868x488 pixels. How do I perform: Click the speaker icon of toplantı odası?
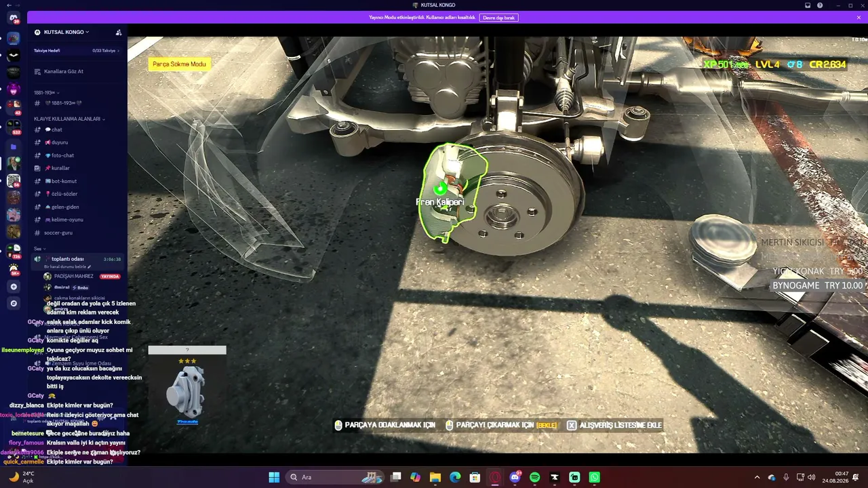(x=38, y=259)
